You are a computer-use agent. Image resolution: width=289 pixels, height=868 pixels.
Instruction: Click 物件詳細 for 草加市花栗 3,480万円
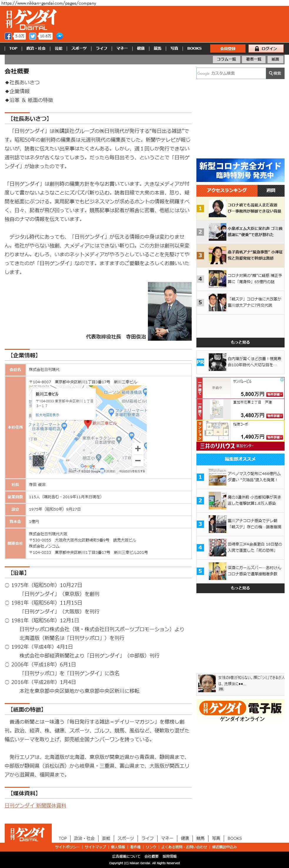(x=275, y=416)
